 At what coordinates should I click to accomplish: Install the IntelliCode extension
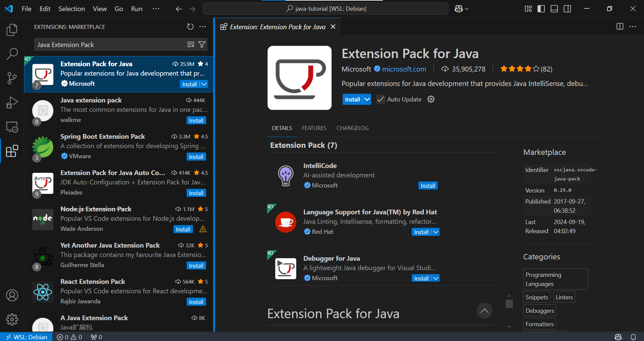pos(428,186)
